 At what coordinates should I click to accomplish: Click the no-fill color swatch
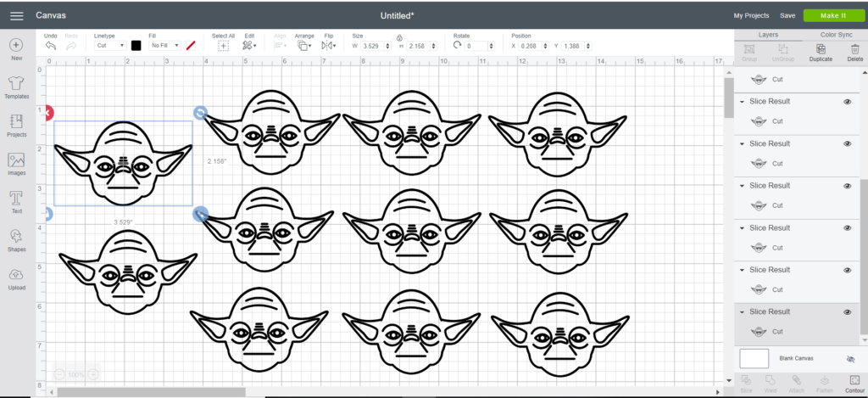191,46
